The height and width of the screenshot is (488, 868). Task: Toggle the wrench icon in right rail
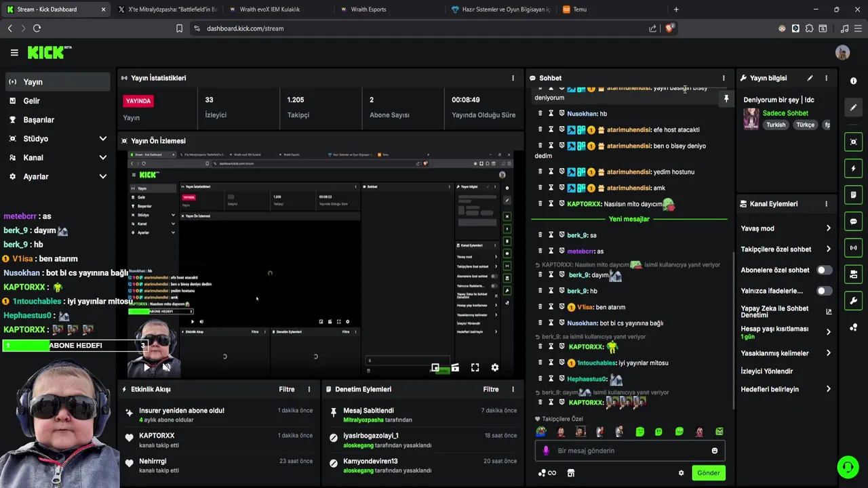click(x=853, y=301)
